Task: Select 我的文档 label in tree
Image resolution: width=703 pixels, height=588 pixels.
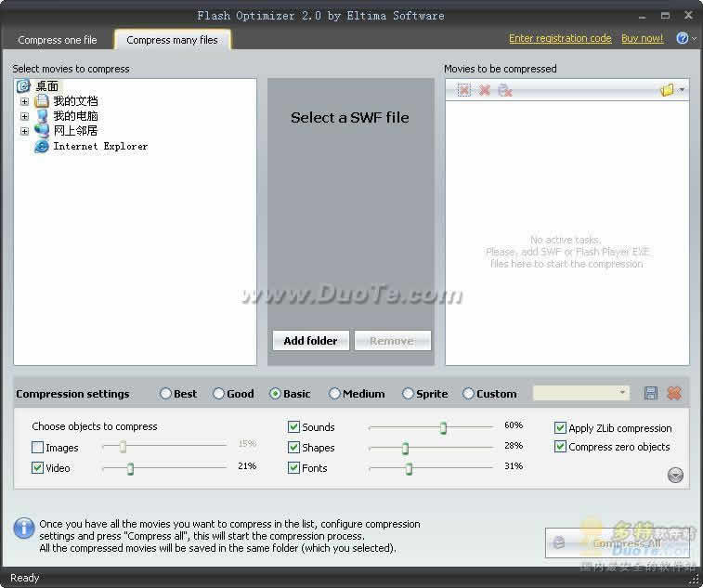Action: coord(75,101)
